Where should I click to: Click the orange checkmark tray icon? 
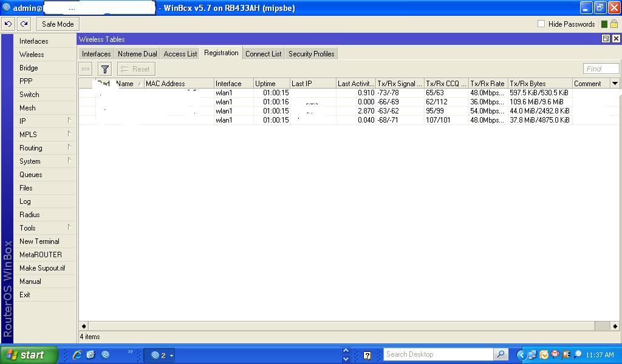coord(544,354)
